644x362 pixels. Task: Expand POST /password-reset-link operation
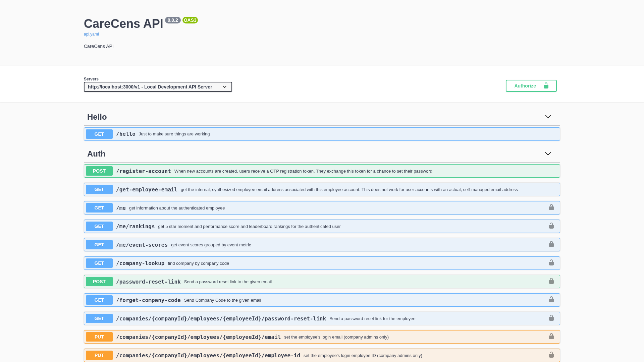point(322,282)
